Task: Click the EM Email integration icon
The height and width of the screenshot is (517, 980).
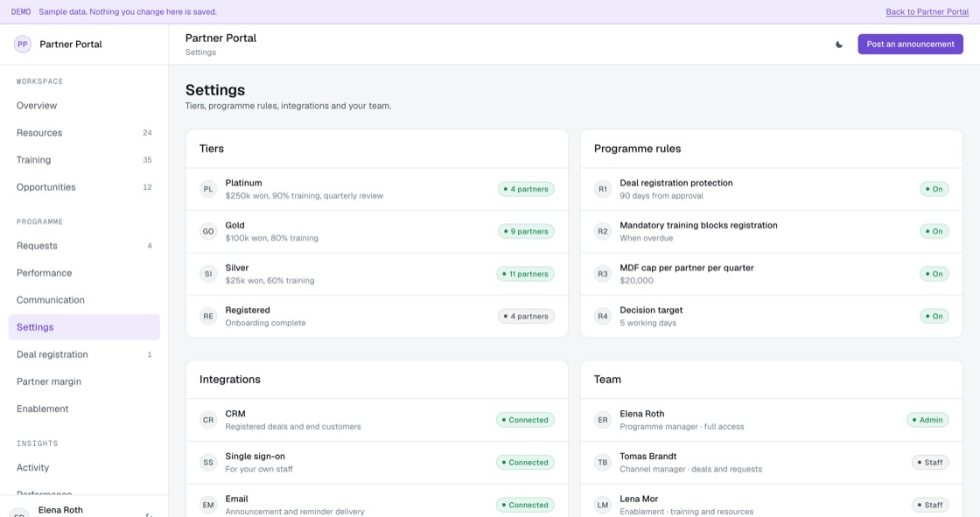Action: tap(208, 505)
